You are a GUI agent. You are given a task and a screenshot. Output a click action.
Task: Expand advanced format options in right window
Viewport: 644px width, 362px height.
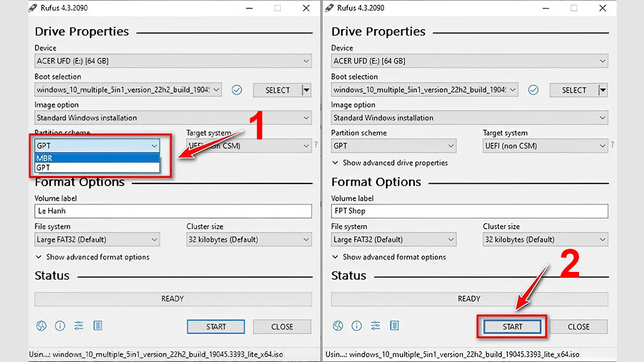[389, 257]
